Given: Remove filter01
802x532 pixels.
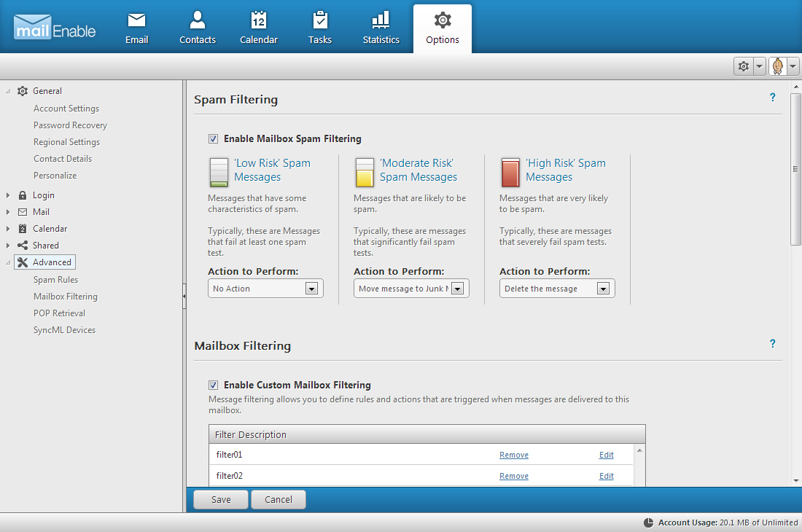Looking at the screenshot, I should [x=514, y=455].
